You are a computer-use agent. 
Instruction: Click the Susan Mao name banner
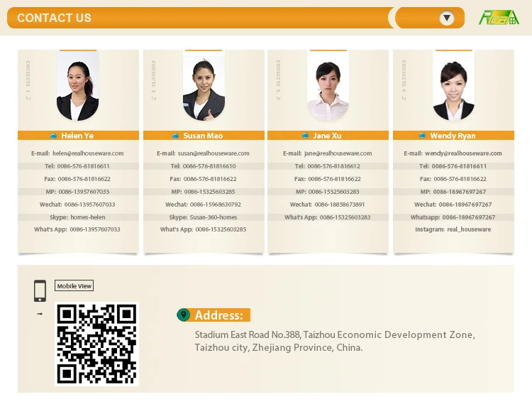tap(204, 136)
